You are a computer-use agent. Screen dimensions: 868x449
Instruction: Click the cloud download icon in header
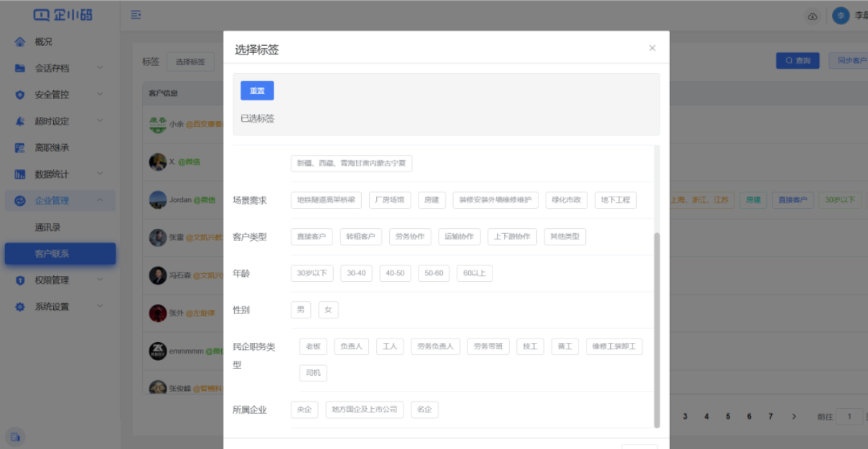812,16
